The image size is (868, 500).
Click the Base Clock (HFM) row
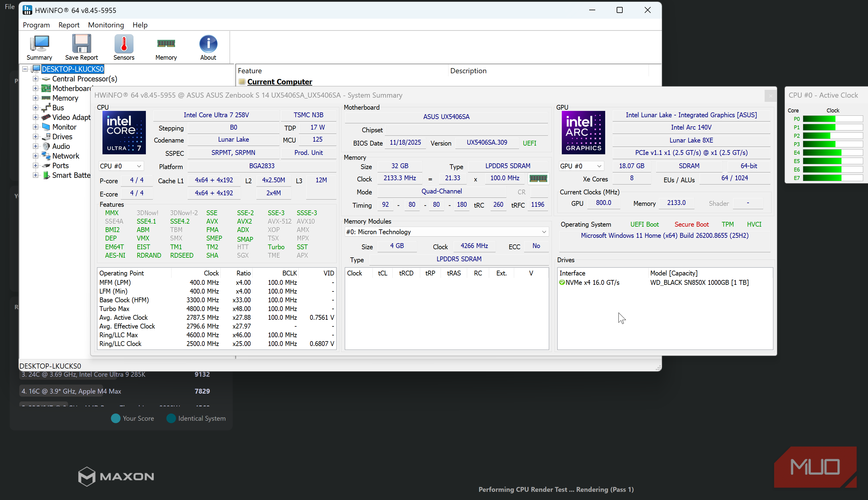click(x=217, y=300)
